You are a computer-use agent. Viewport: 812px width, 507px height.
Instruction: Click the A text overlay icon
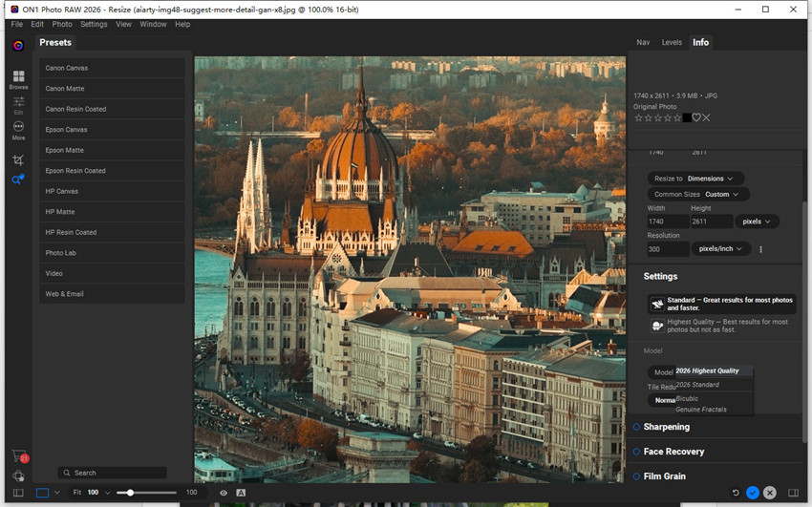pyautogui.click(x=241, y=493)
